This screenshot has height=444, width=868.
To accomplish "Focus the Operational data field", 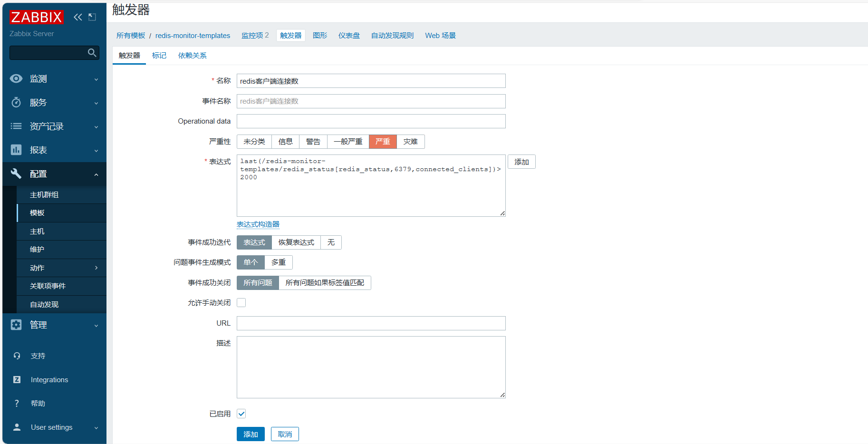I will click(371, 121).
